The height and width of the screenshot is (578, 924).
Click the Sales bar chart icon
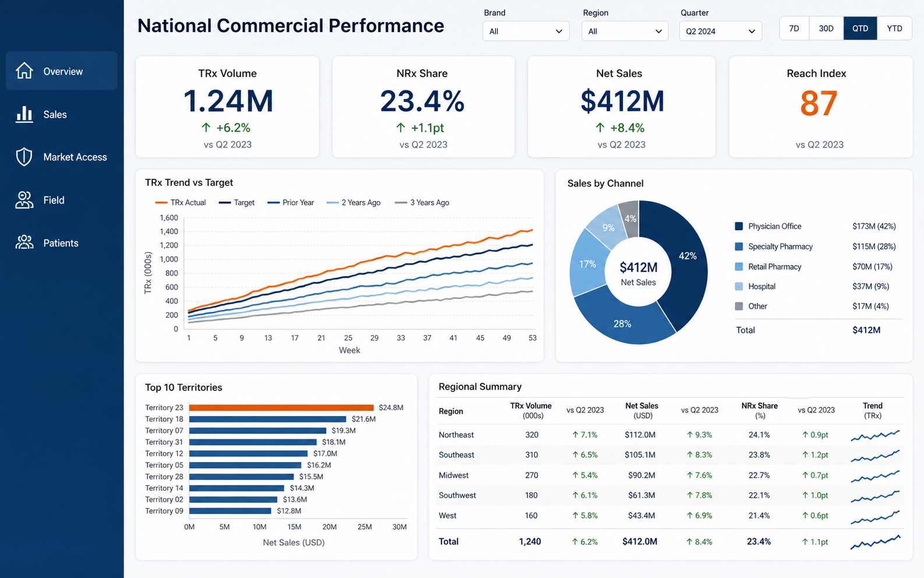tap(24, 114)
